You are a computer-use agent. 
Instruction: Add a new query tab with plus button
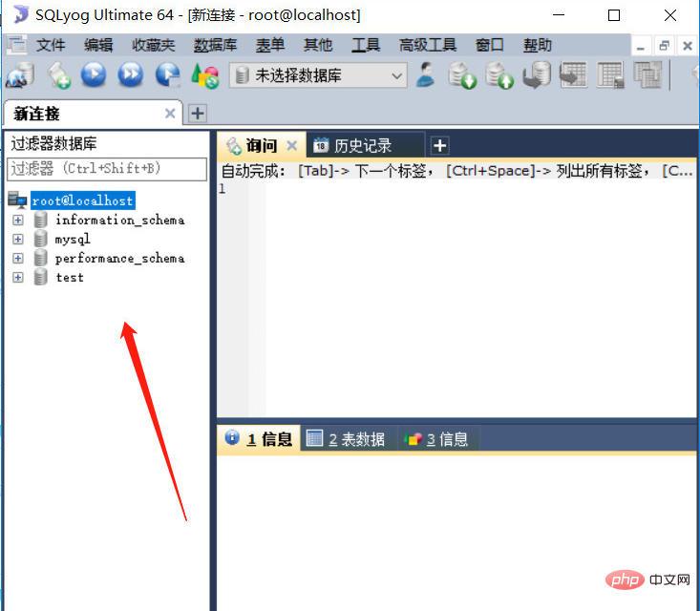[439, 146]
